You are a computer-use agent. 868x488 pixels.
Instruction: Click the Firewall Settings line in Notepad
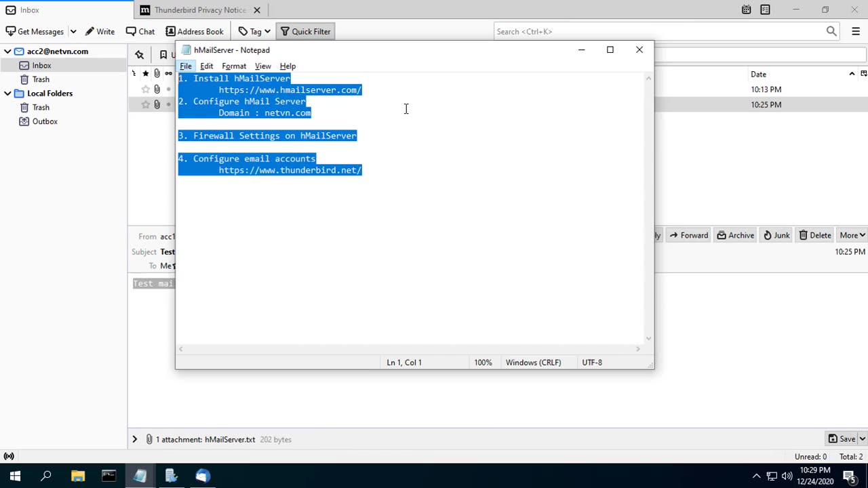tap(268, 136)
